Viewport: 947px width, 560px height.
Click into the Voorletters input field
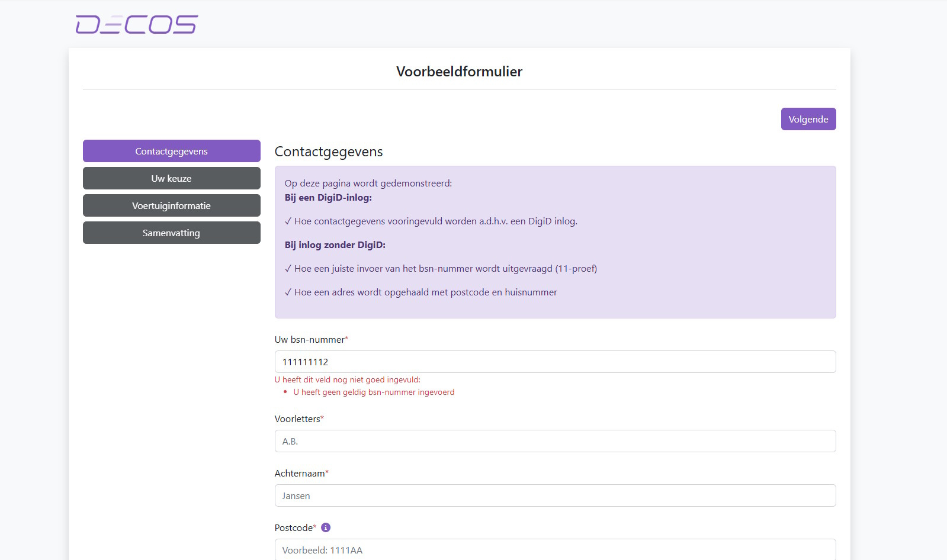click(555, 441)
